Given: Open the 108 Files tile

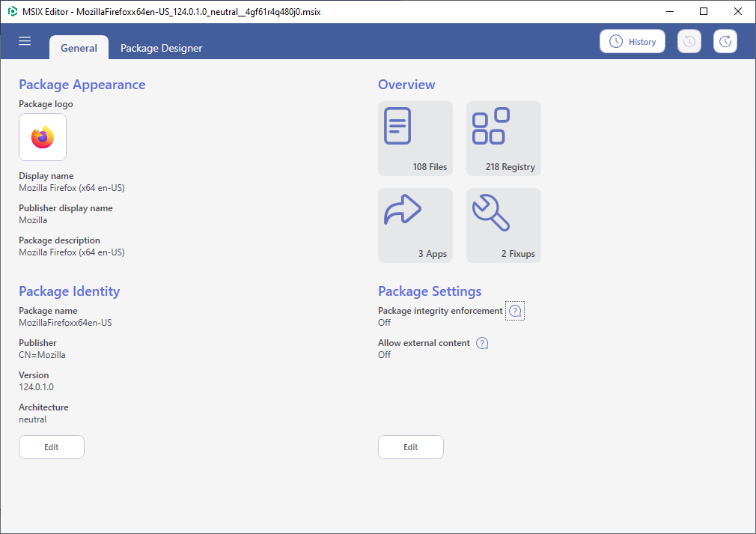Looking at the screenshot, I should (x=415, y=139).
